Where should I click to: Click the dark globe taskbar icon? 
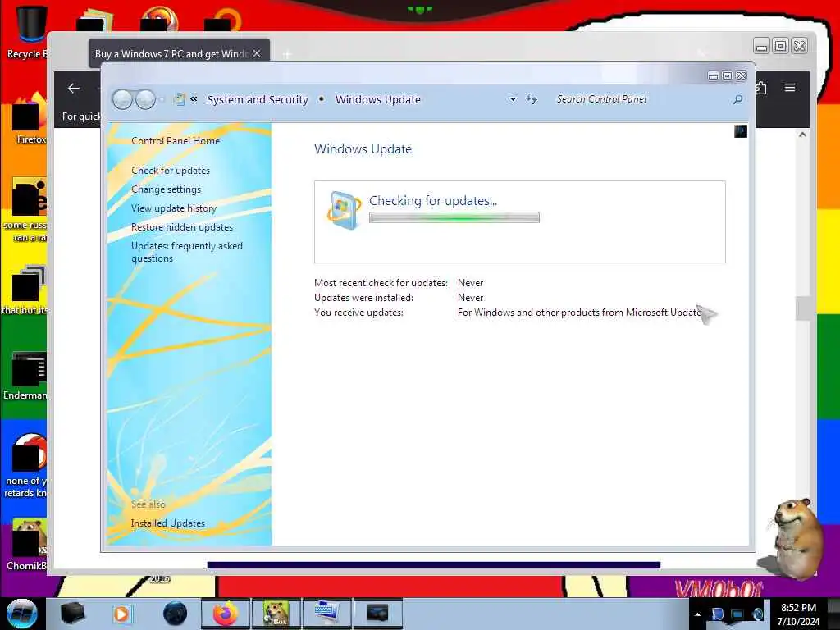[x=176, y=614]
